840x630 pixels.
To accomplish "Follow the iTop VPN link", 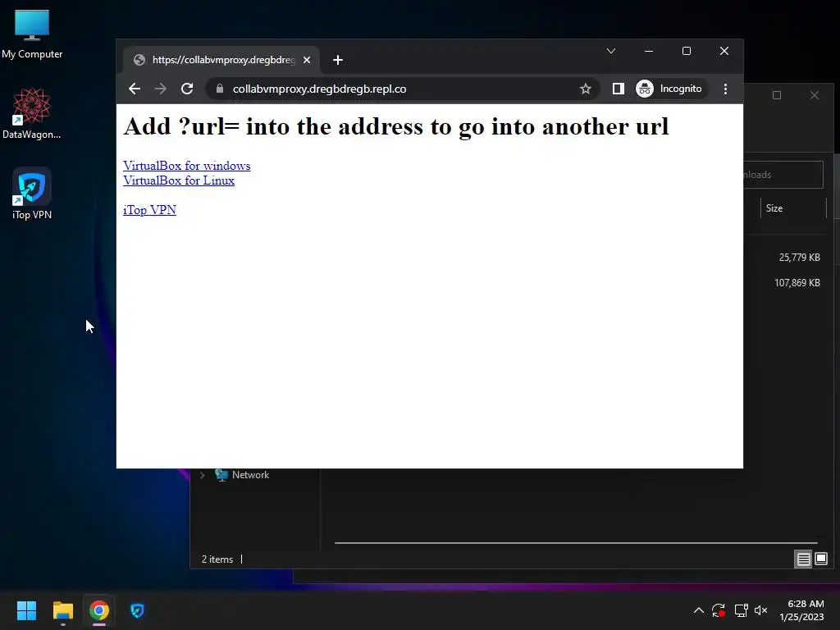I will [x=149, y=210].
